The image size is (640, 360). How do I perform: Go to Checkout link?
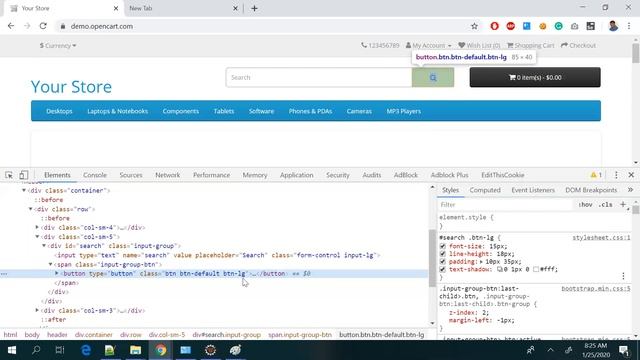click(x=578, y=45)
